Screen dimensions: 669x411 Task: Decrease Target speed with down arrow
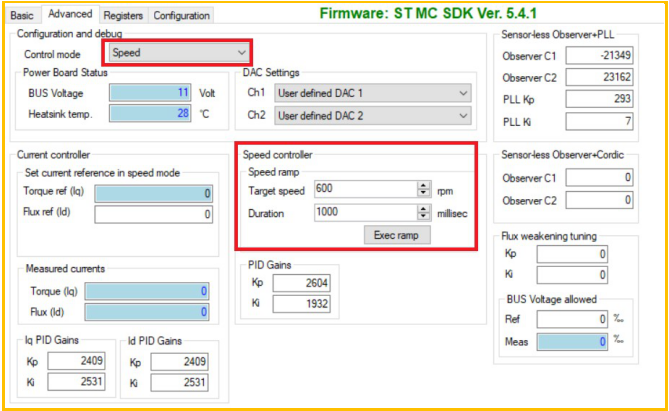tap(424, 192)
